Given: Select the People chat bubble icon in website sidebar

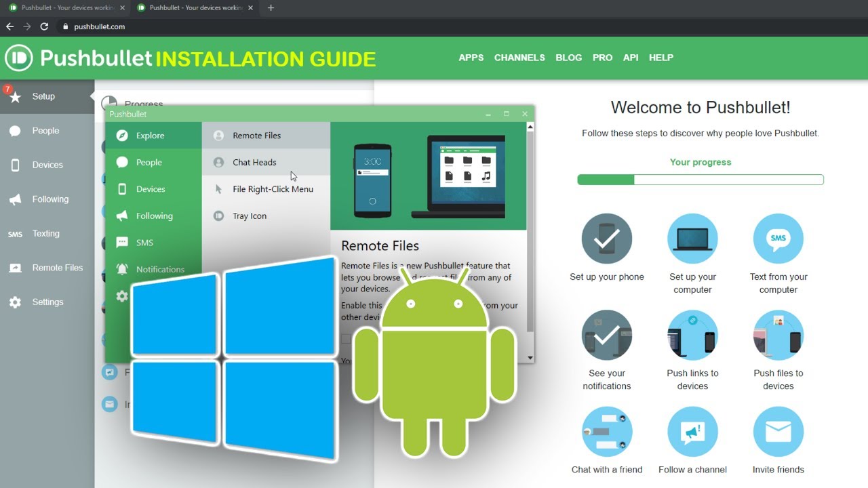Looking at the screenshot, I should [15, 131].
